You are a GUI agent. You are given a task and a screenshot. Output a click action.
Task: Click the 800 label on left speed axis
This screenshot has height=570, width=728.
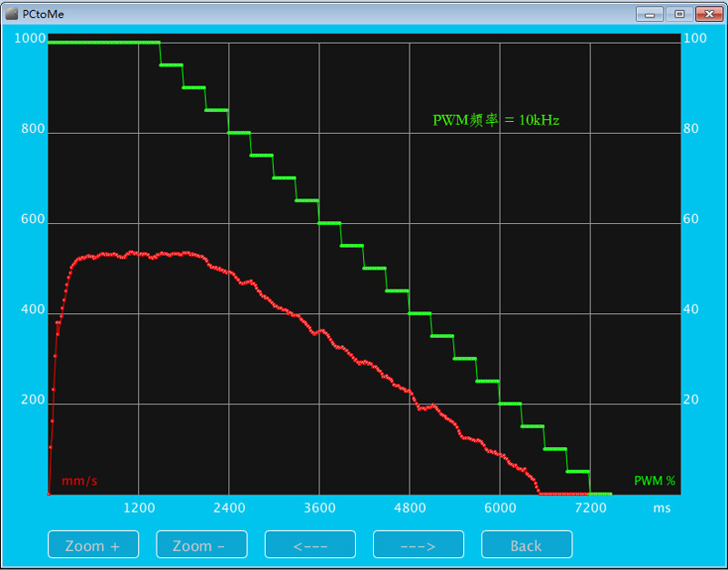point(33,128)
